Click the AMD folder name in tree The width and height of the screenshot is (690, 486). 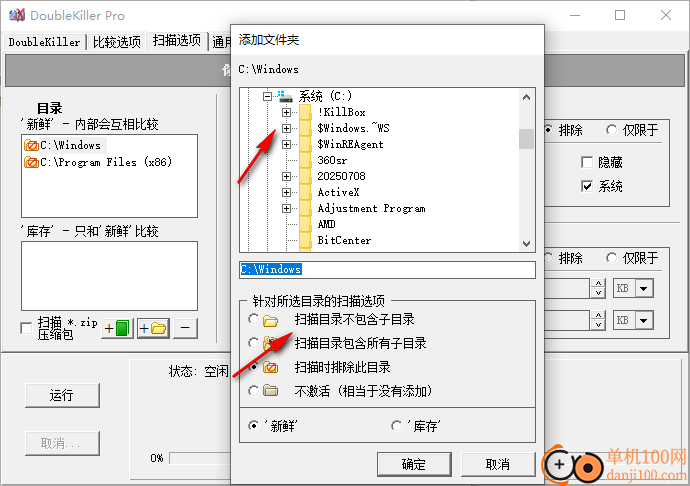click(327, 225)
